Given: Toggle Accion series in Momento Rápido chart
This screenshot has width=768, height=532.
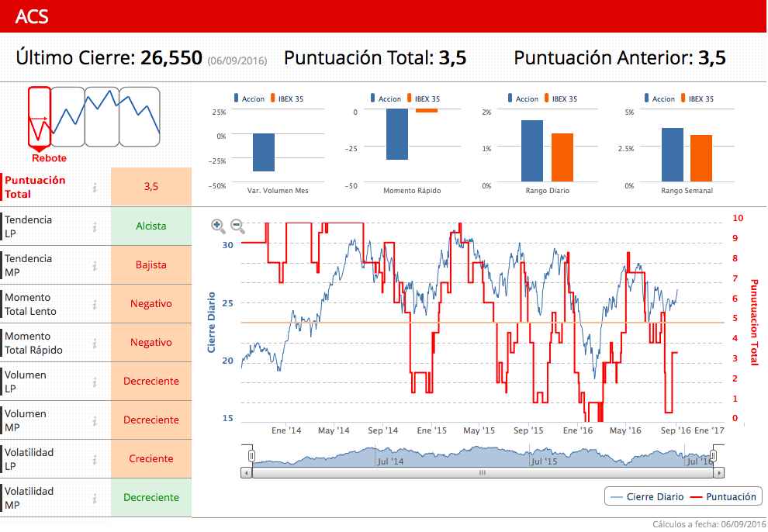Looking at the screenshot, I should click(x=386, y=98).
